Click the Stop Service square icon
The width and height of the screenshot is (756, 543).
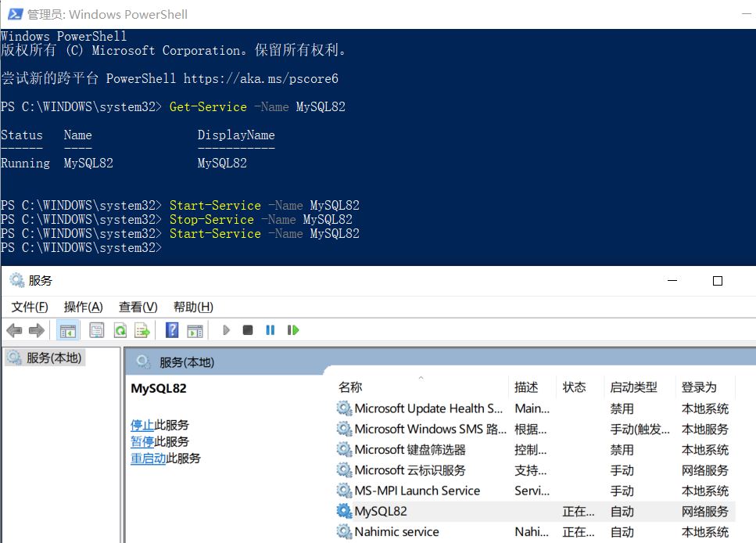(x=248, y=330)
